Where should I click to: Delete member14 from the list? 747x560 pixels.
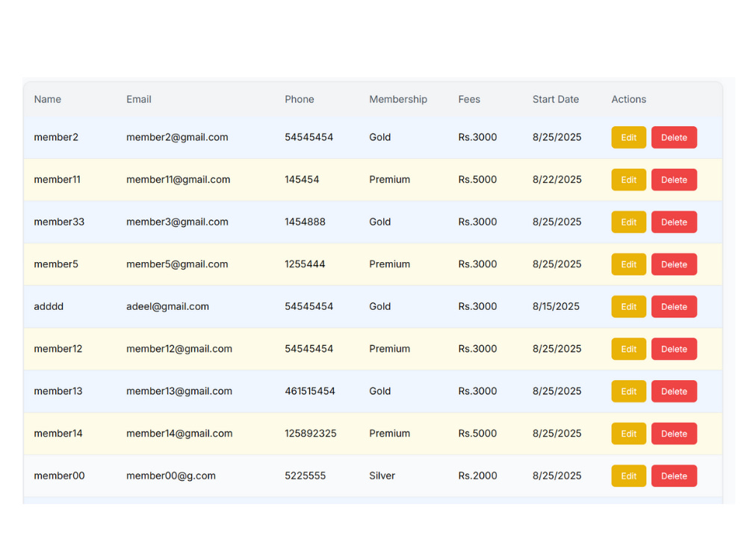[x=674, y=434]
